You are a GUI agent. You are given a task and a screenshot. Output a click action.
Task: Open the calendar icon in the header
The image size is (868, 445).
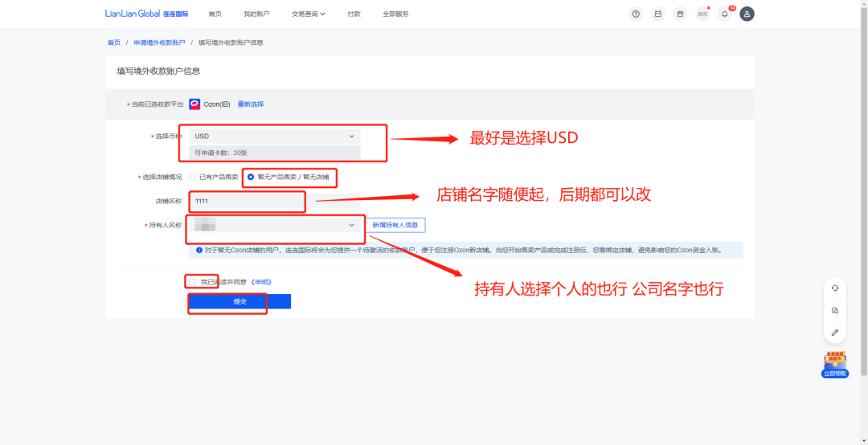click(x=658, y=14)
